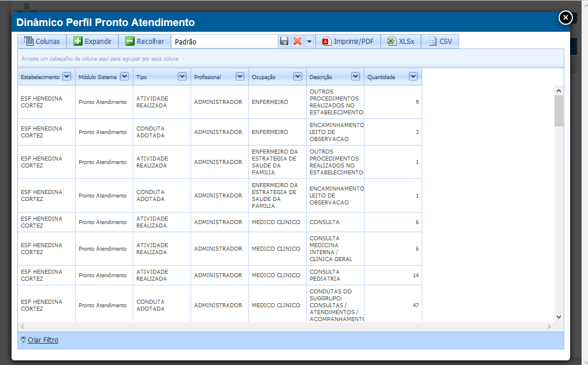Click the group-by header drop area text
The height and width of the screenshot is (365, 588).
(x=100, y=59)
